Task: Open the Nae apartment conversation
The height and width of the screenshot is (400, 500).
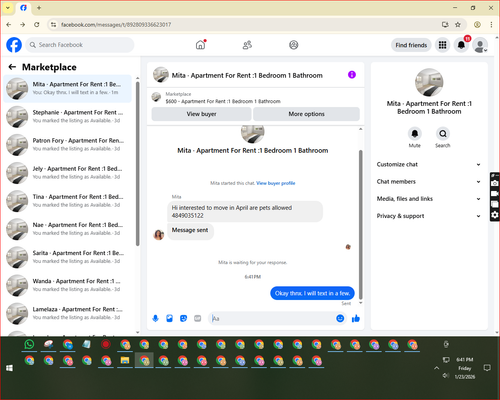Action: (68, 229)
